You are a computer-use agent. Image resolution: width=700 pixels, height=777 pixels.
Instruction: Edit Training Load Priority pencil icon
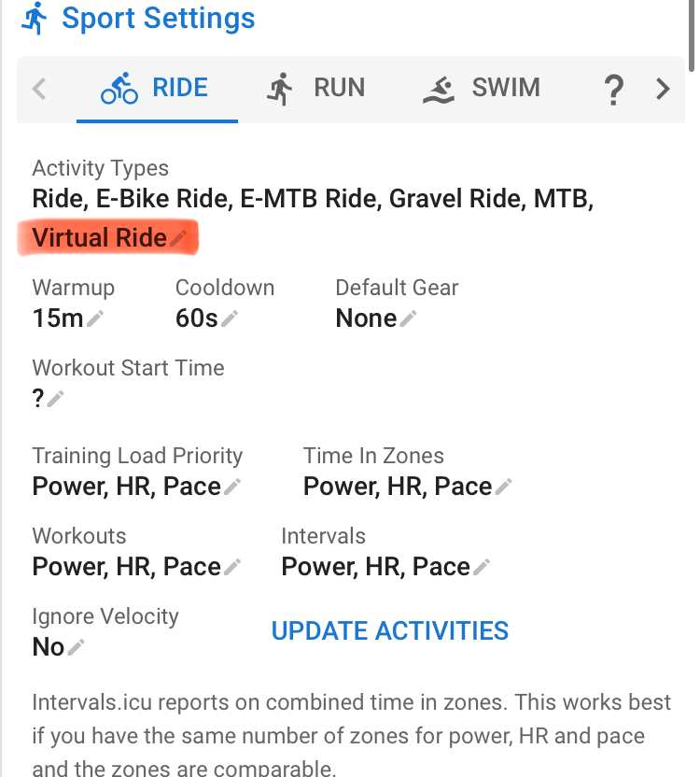pyautogui.click(x=232, y=487)
